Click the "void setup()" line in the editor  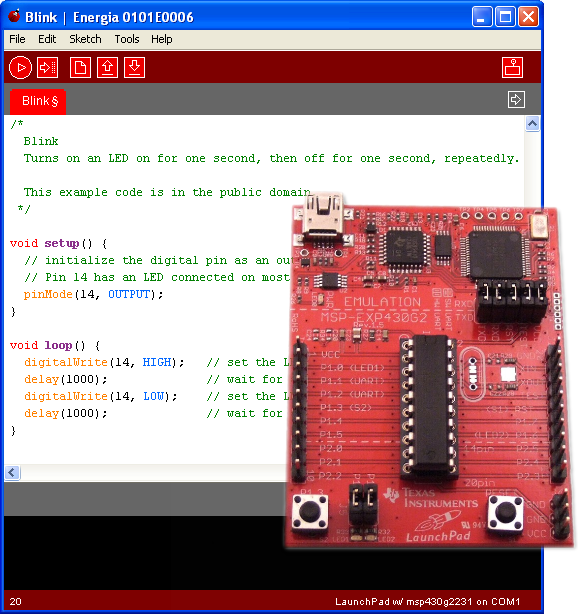[58, 244]
